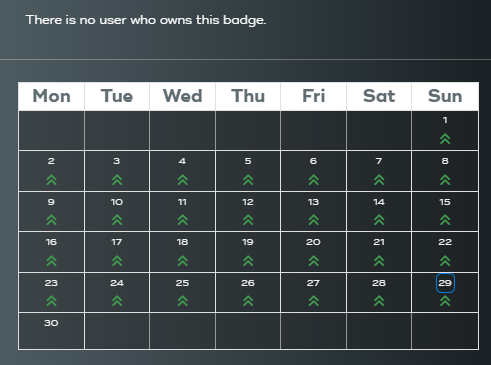Select day 16 date number
This screenshot has width=491, height=365.
pos(51,242)
